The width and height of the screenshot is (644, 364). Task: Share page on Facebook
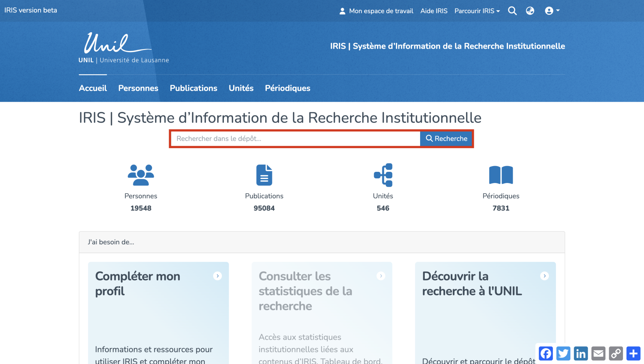point(545,353)
